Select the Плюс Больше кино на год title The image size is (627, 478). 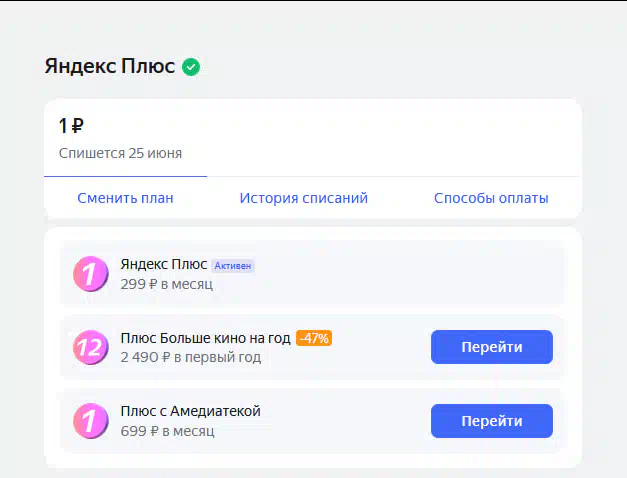(206, 338)
